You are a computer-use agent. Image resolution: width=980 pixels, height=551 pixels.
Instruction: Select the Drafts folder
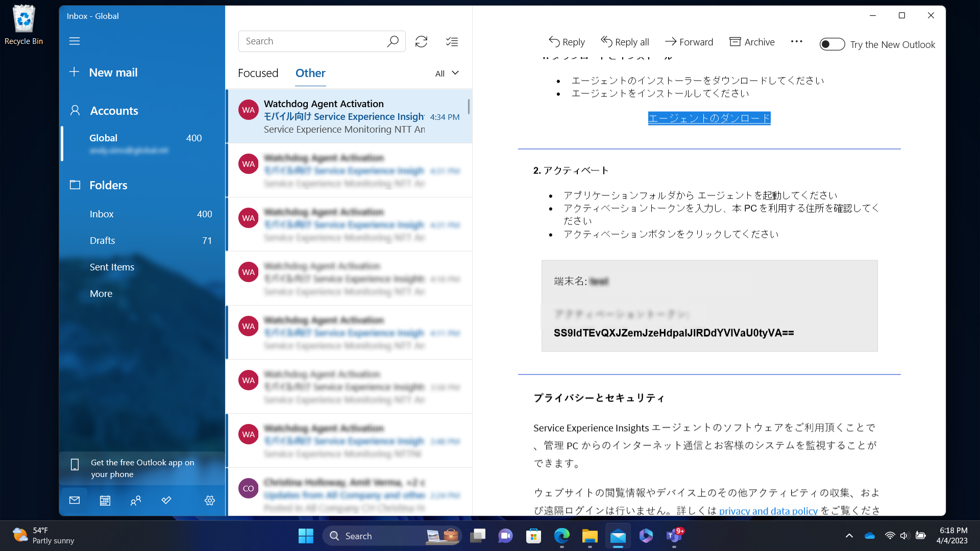click(142, 241)
